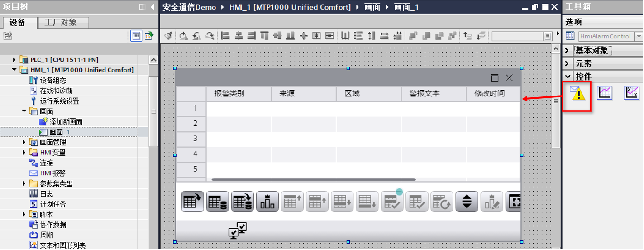Expand the 基本对象 toolbox section
This screenshot has height=250, width=644.
[x=568, y=50]
